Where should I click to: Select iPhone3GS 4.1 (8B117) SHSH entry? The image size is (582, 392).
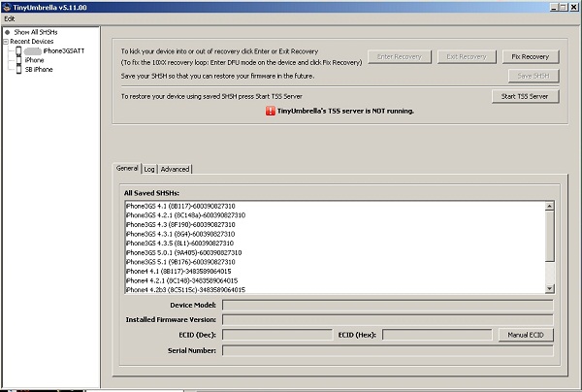180,206
